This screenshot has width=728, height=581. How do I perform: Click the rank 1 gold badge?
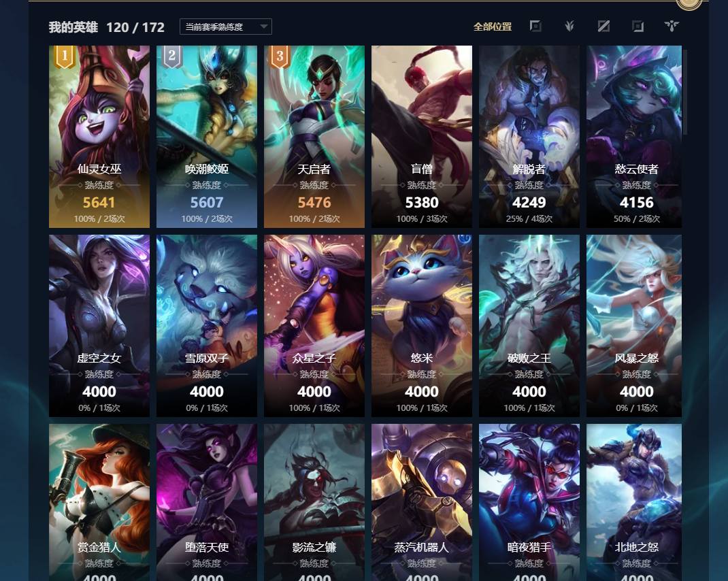pyautogui.click(x=65, y=56)
